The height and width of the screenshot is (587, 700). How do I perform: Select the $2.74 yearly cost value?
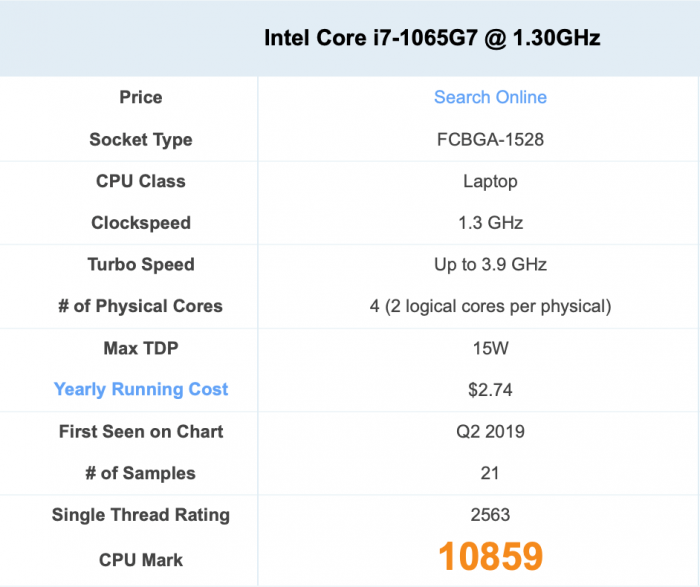[490, 389]
